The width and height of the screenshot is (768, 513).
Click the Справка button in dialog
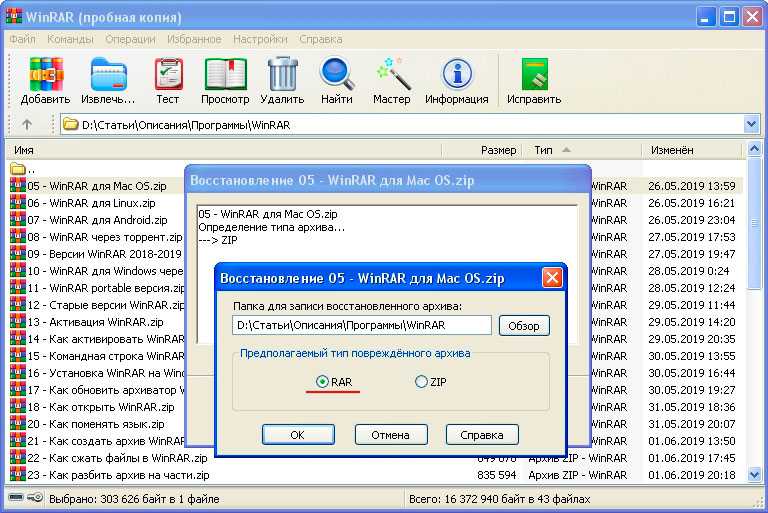(x=482, y=435)
